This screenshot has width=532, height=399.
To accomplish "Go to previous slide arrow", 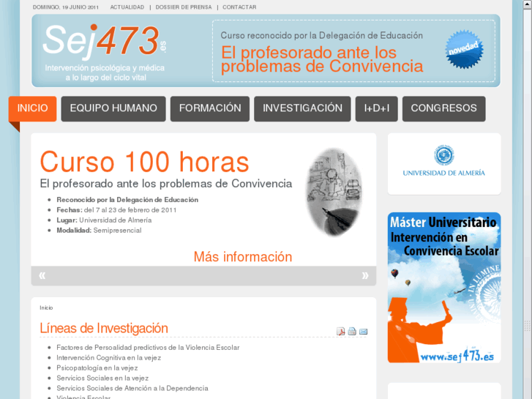I will (x=42, y=275).
